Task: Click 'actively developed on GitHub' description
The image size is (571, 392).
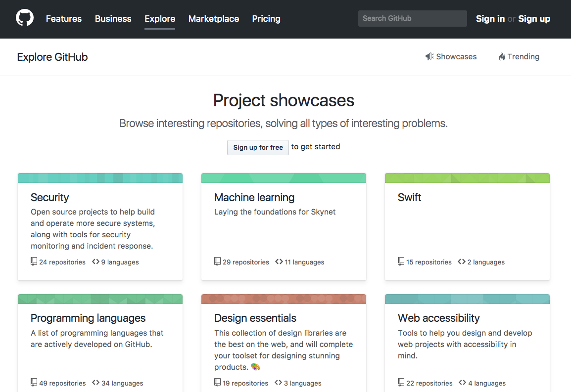Action: point(97,339)
